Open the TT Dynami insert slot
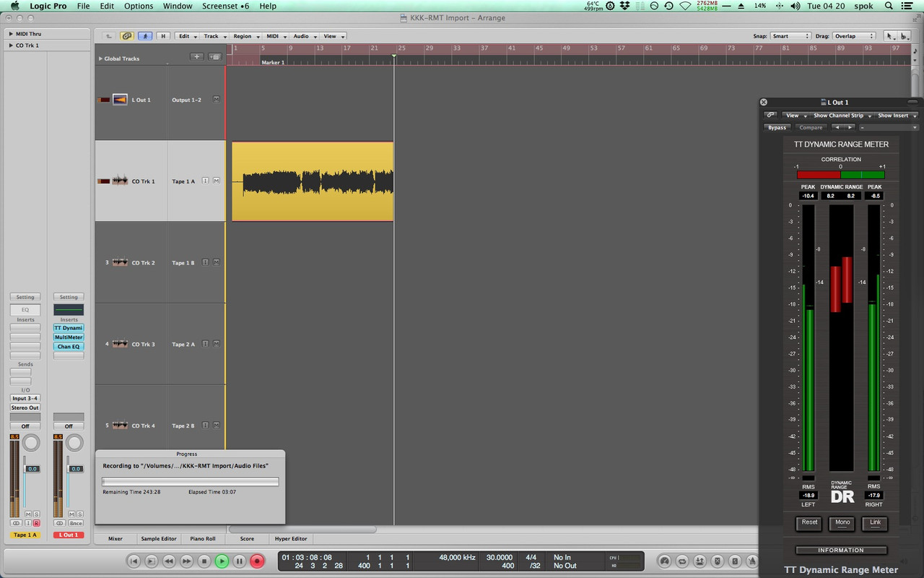This screenshot has height=578, width=924. 69,327
